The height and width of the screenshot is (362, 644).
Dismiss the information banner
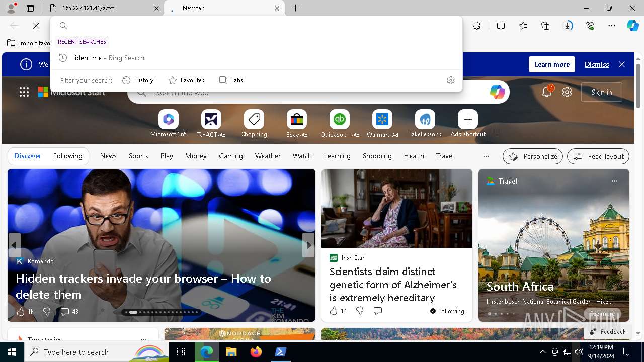pos(597,64)
